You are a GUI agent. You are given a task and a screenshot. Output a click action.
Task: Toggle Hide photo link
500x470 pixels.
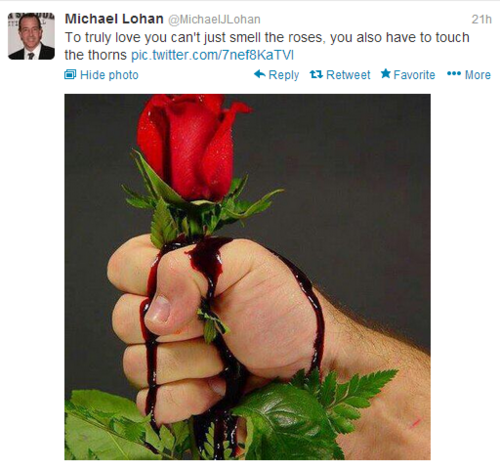point(101,75)
